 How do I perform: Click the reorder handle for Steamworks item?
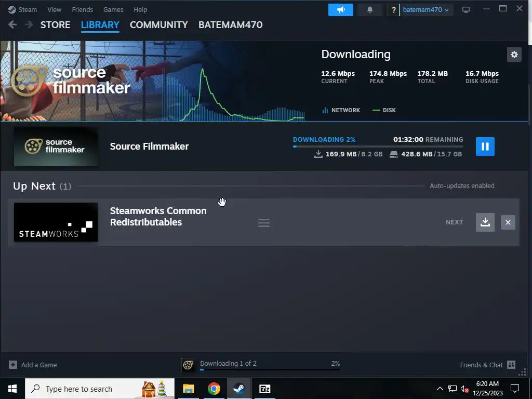[x=263, y=223]
